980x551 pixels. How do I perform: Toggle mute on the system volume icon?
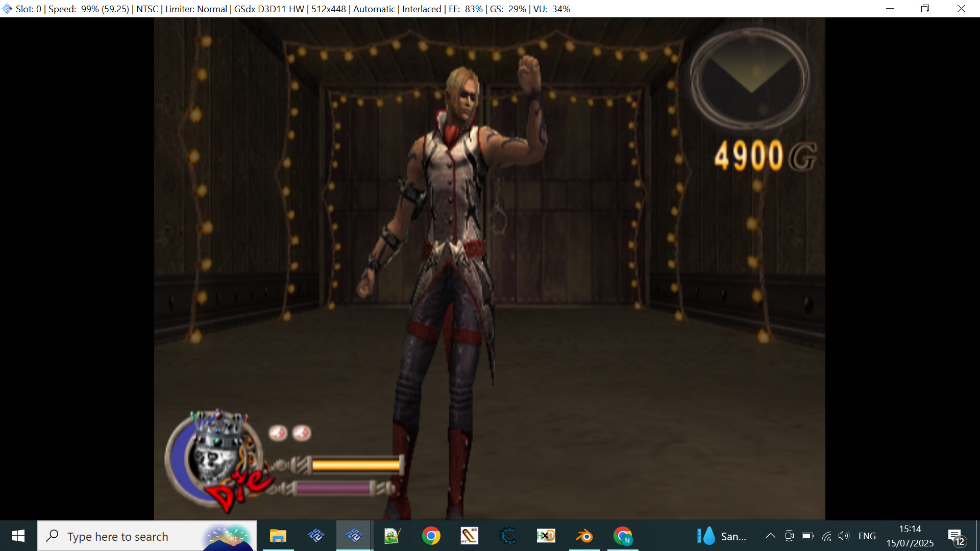844,536
